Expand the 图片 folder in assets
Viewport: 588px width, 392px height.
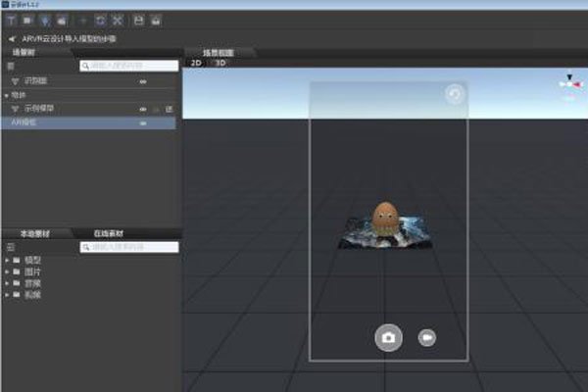pyautogui.click(x=9, y=272)
